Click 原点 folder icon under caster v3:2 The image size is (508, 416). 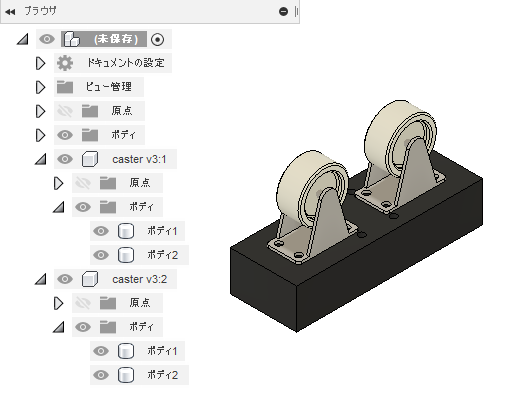pos(108,303)
